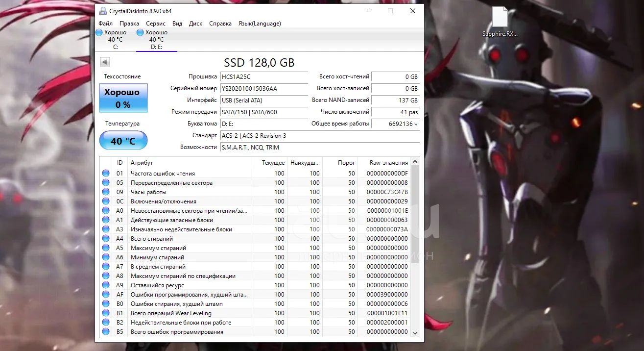644x351 pixels.
Task: Click the ID column header
Action: point(120,162)
